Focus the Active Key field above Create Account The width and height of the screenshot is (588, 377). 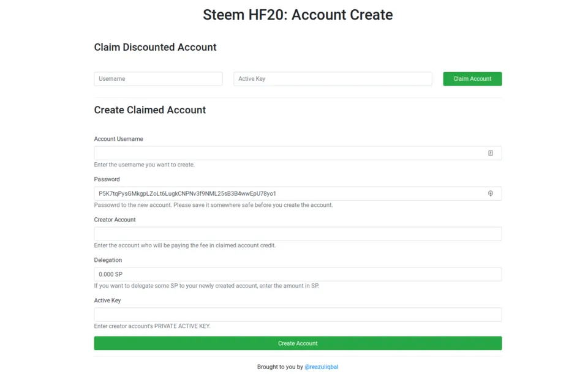pyautogui.click(x=298, y=315)
